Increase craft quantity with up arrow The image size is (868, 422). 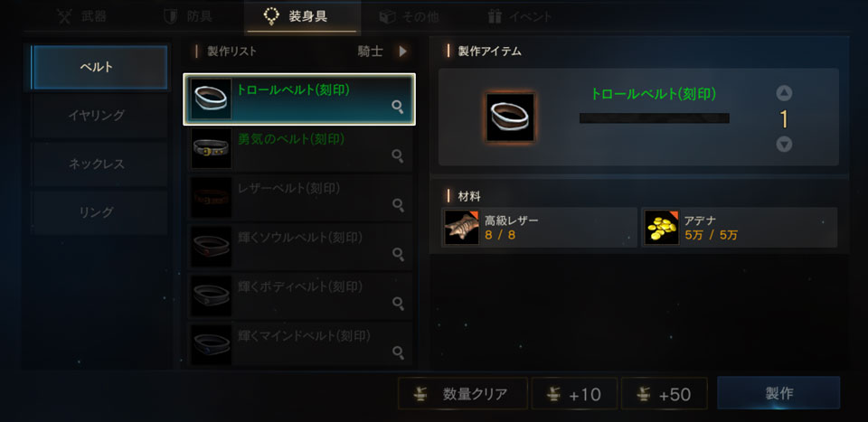point(784,93)
